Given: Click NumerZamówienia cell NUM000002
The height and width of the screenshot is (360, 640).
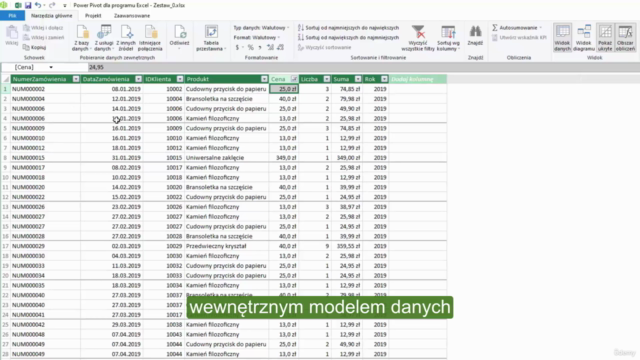Looking at the screenshot, I should 45,89.
